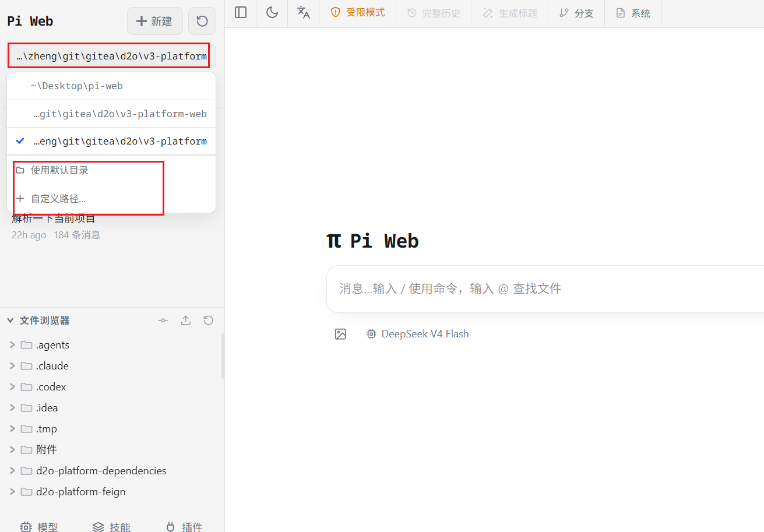Image resolution: width=764 pixels, height=532 pixels.
Task: Pick 自定义路径... to add custom path
Action: point(111,199)
